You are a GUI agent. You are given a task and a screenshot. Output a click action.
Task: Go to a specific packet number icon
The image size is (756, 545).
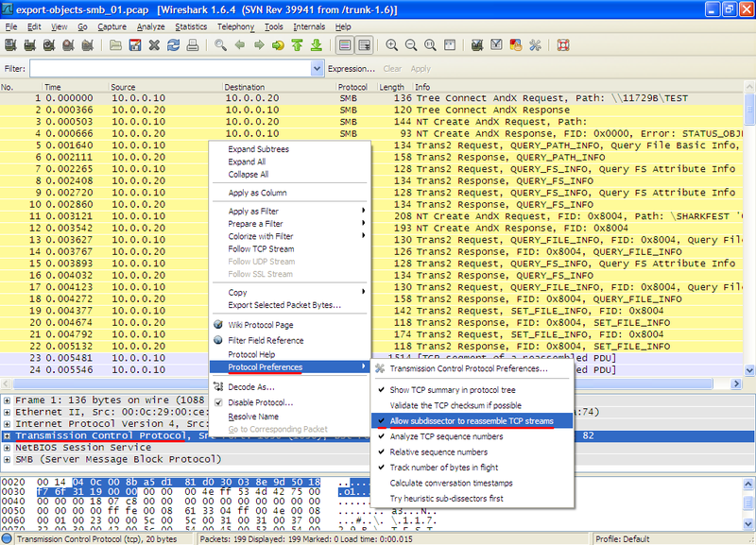[x=278, y=45]
